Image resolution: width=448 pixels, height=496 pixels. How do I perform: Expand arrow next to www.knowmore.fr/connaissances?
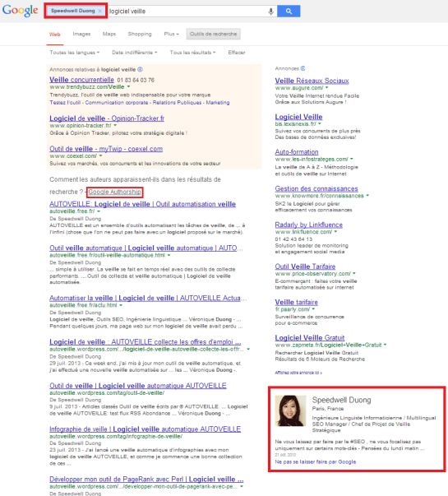(x=367, y=196)
